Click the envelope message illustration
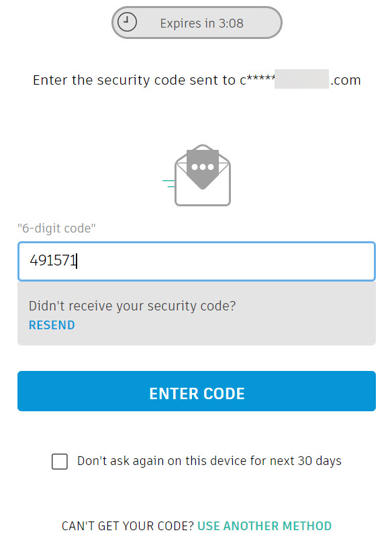 (203, 175)
